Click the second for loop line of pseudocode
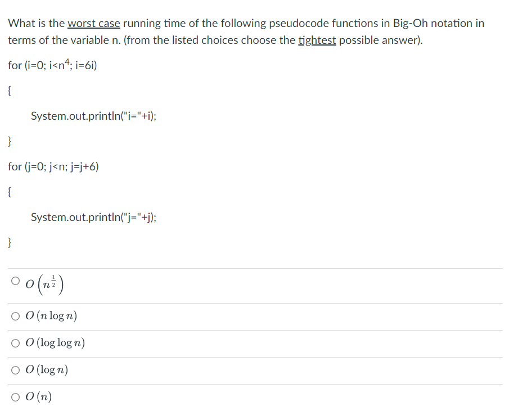This screenshot has width=509, height=420. click(52, 166)
